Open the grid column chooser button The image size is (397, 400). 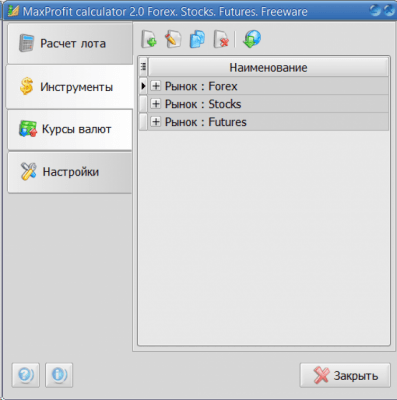pyautogui.click(x=143, y=67)
